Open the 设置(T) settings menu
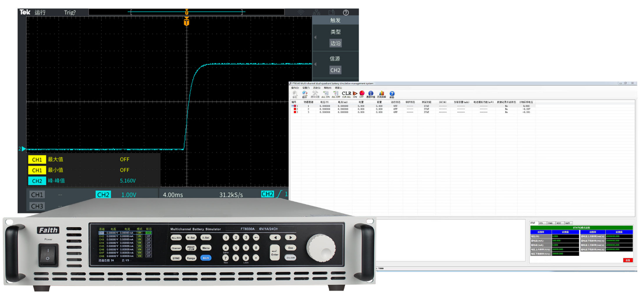Screen dimensions: 644x294 306,88
